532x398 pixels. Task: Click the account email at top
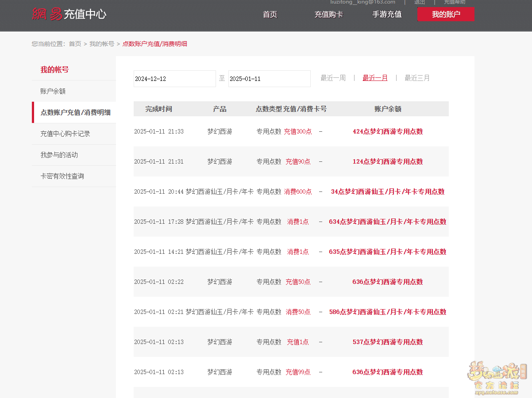(362, 2)
